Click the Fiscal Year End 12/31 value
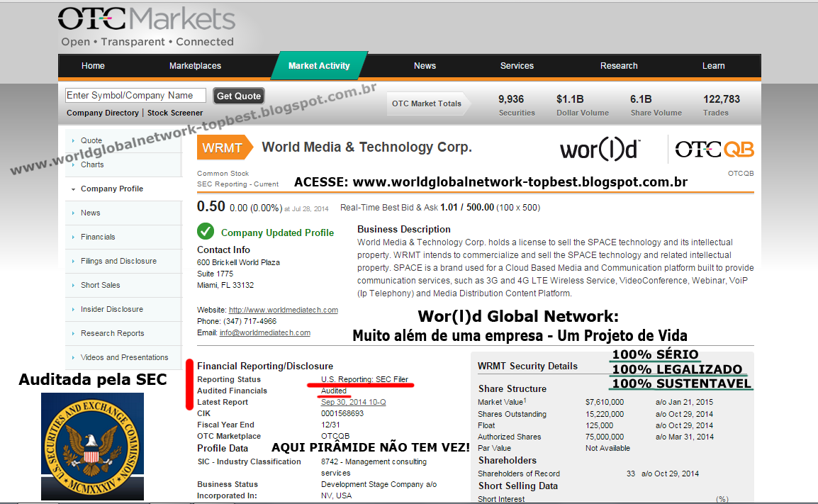818x504 pixels. click(330, 425)
